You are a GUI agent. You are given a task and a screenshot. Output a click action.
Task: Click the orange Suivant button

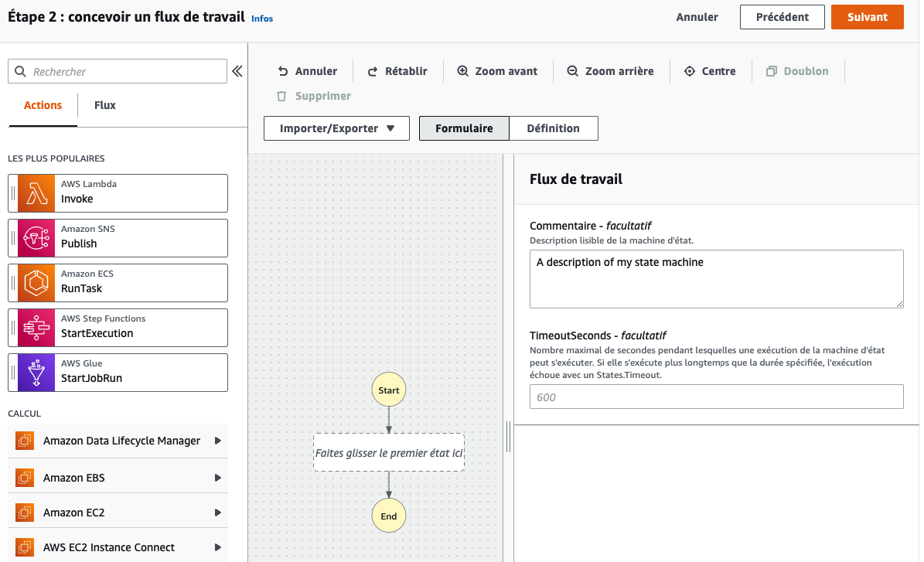click(x=867, y=17)
